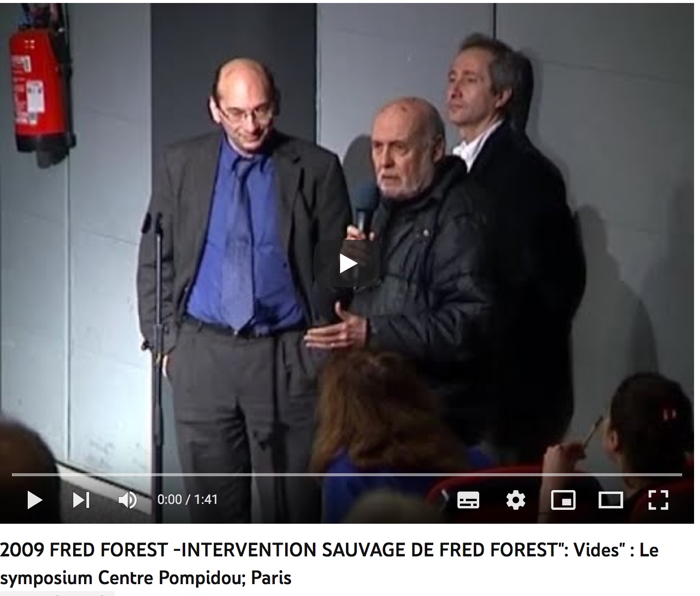The width and height of the screenshot is (700, 596).
Task: Click the large center play button overlay
Action: (347, 263)
